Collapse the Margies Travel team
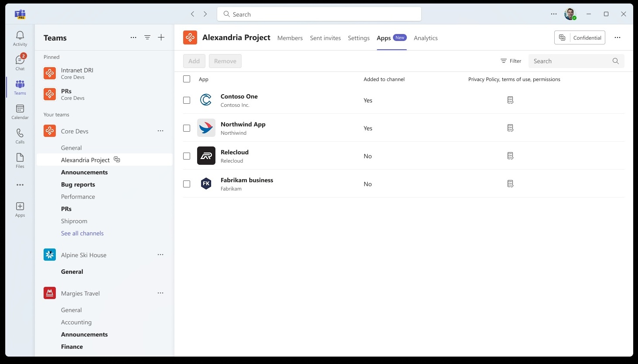The image size is (638, 364). (72, 293)
